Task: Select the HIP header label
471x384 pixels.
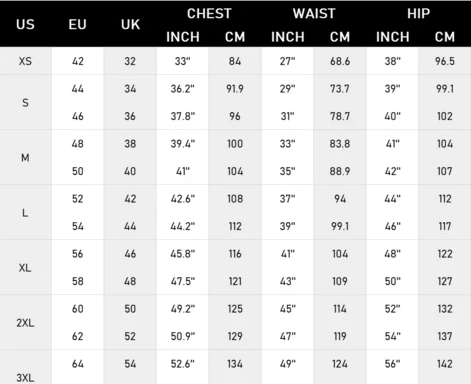Action: 419,14
